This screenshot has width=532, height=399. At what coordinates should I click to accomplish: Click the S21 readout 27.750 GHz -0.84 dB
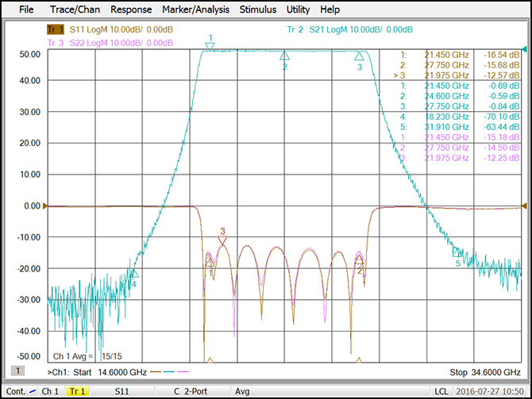point(460,106)
